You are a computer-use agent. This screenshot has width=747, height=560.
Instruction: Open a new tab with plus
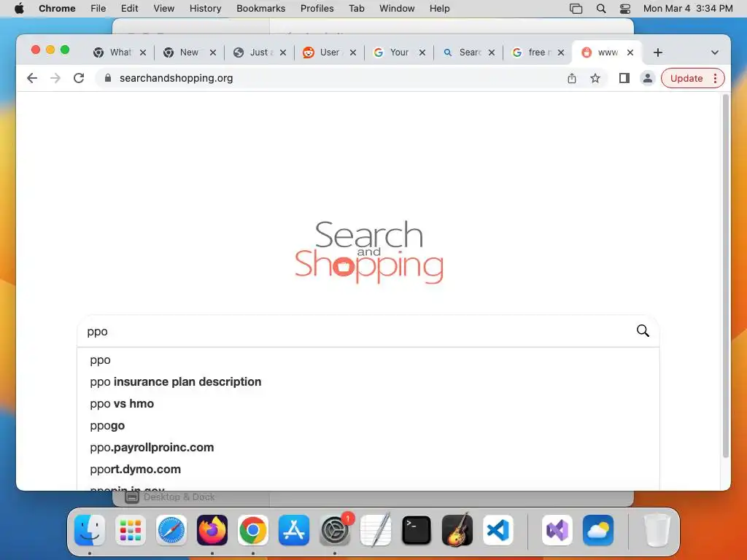point(658,52)
